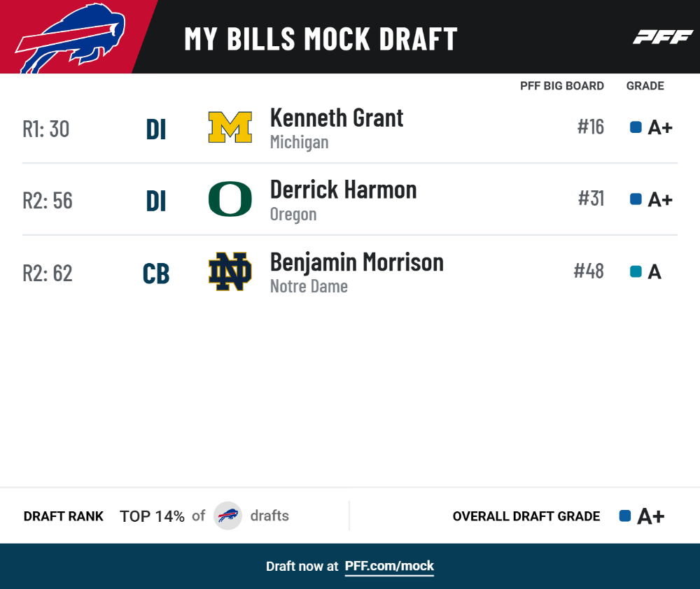
Task: Click Derrick Harmon's name
Action: [343, 190]
